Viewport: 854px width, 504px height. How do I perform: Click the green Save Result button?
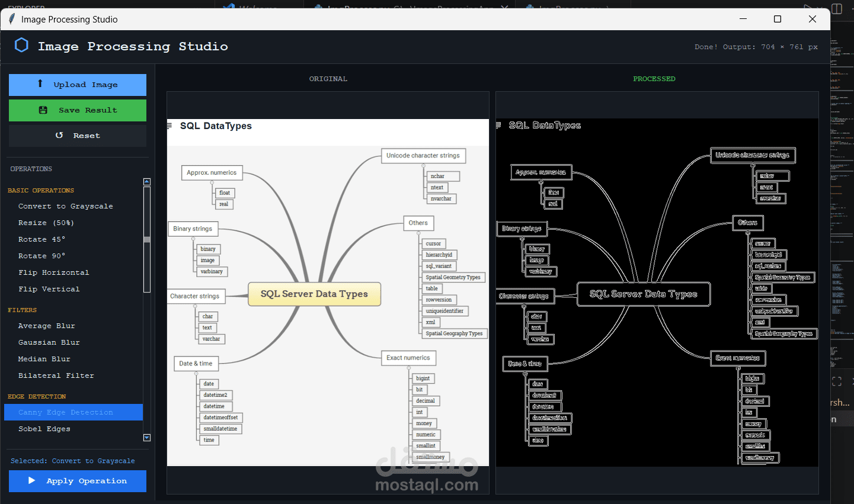tap(78, 110)
